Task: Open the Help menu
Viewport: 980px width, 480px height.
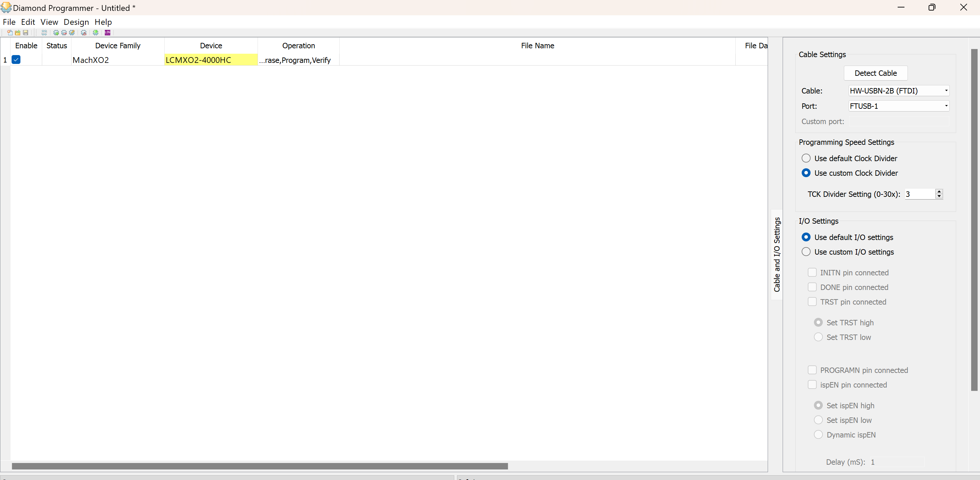Action: [x=103, y=22]
